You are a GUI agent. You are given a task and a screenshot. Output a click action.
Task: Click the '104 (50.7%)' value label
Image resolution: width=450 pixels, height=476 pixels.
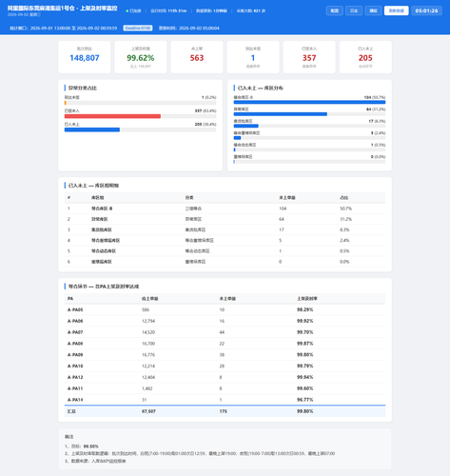pos(375,97)
